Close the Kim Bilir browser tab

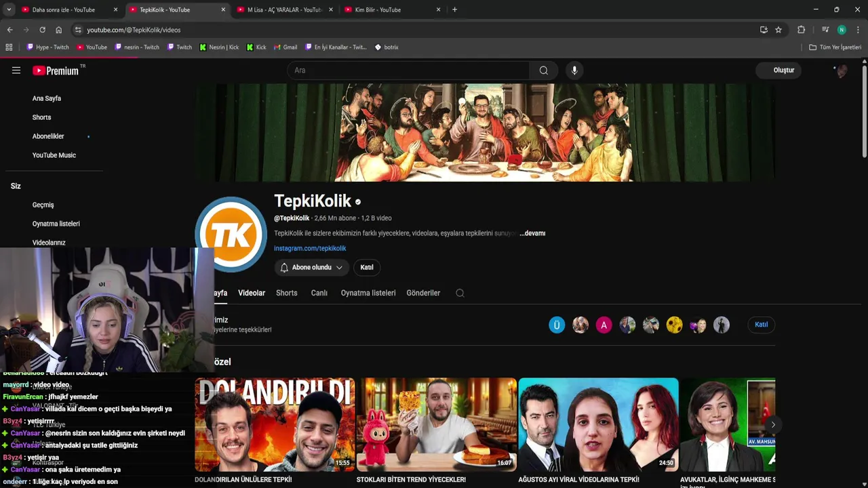(x=439, y=9)
